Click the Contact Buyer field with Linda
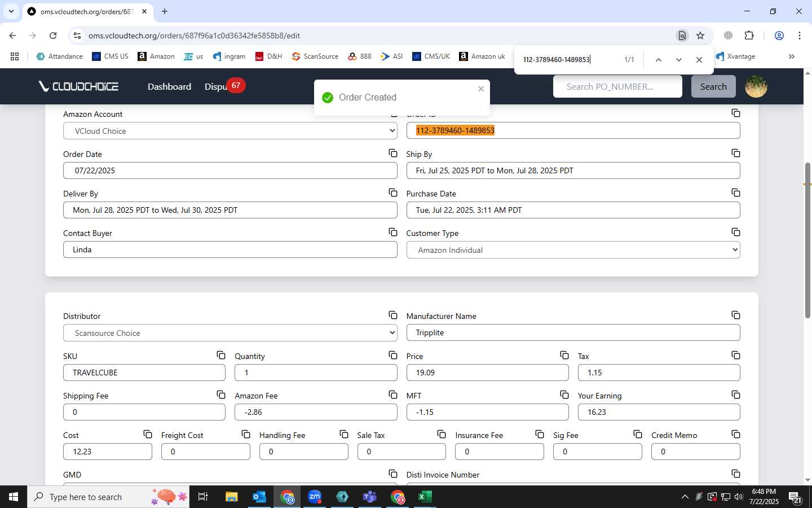The width and height of the screenshot is (812, 508). [x=230, y=249]
